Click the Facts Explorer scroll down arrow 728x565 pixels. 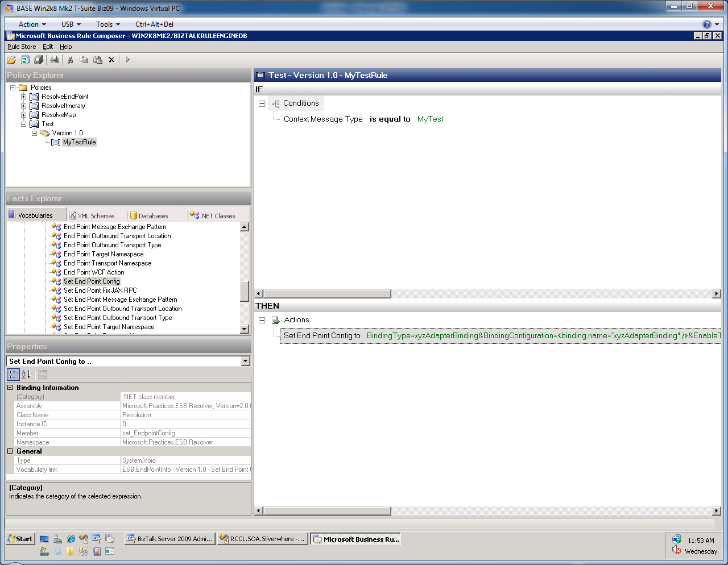245,329
